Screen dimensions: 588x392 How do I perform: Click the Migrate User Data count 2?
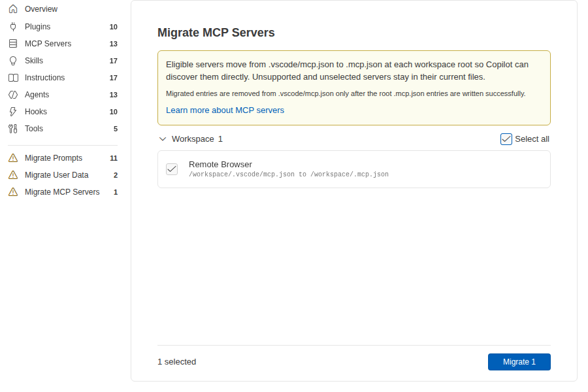(x=116, y=175)
